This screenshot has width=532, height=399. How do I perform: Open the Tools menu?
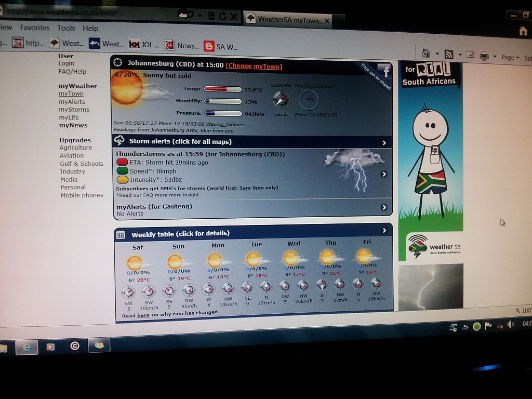pos(66,28)
